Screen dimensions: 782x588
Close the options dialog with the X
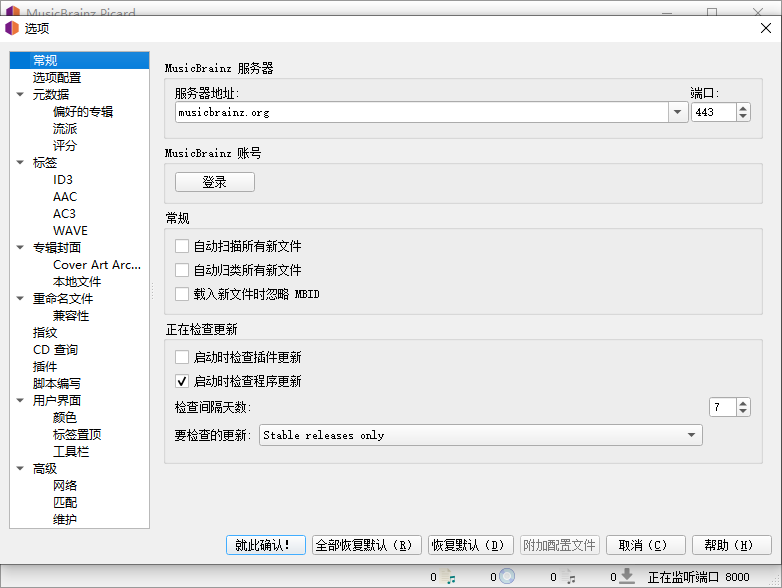[x=766, y=28]
